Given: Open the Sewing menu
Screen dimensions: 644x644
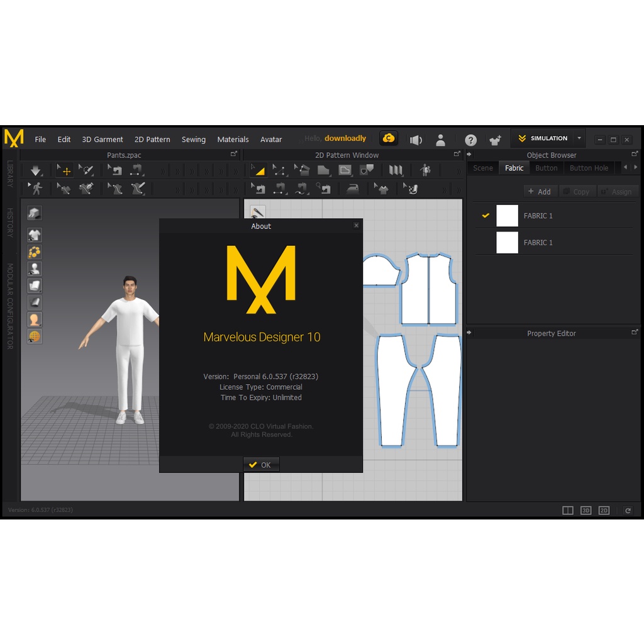Looking at the screenshot, I should point(194,139).
